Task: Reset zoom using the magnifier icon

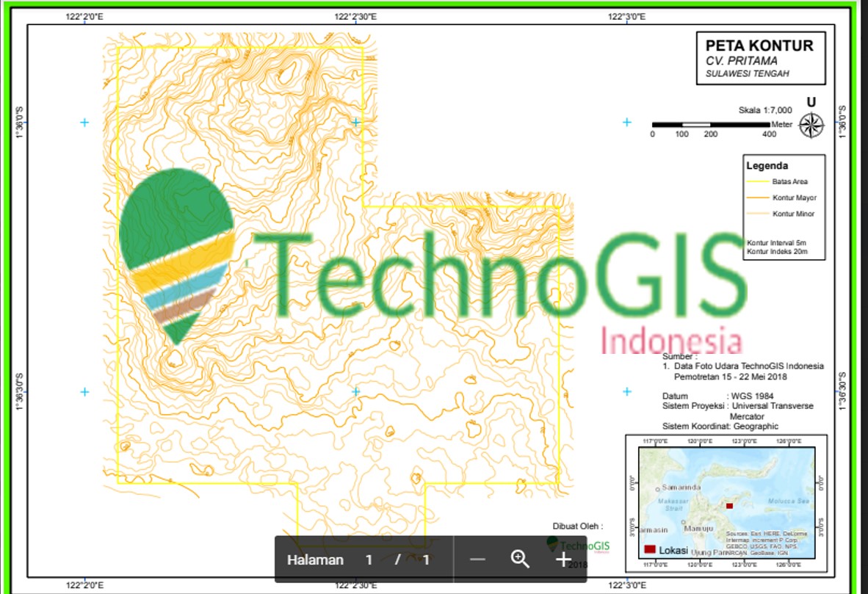Action: pyautogui.click(x=520, y=559)
